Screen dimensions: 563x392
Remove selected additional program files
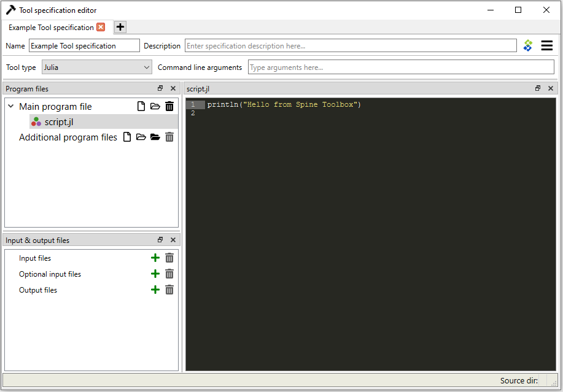[169, 137]
